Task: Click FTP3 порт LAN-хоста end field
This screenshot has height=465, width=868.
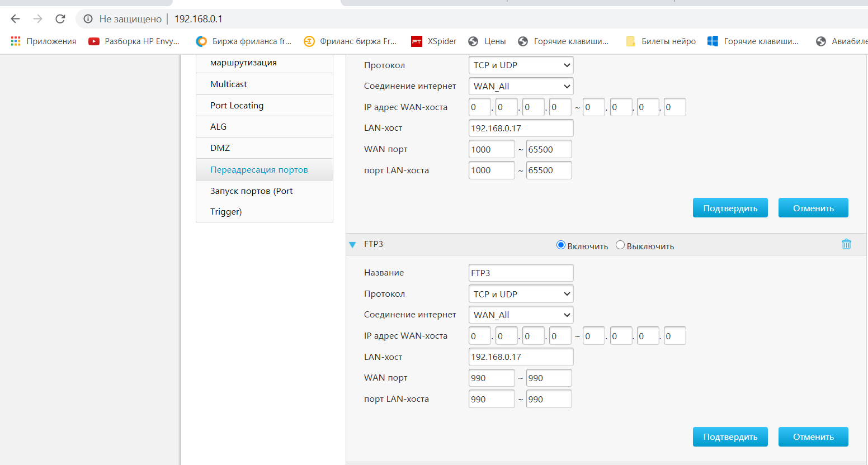Action: click(549, 399)
